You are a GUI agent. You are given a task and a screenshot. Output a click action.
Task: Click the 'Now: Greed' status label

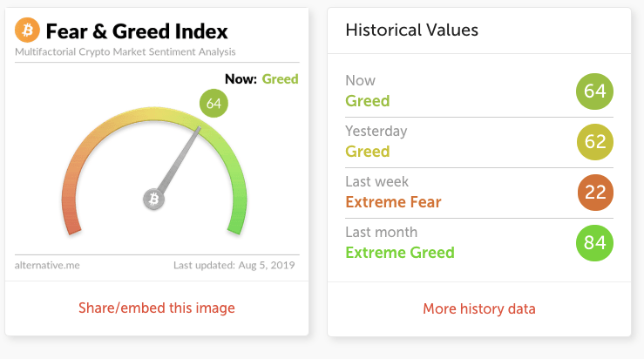pos(261,79)
